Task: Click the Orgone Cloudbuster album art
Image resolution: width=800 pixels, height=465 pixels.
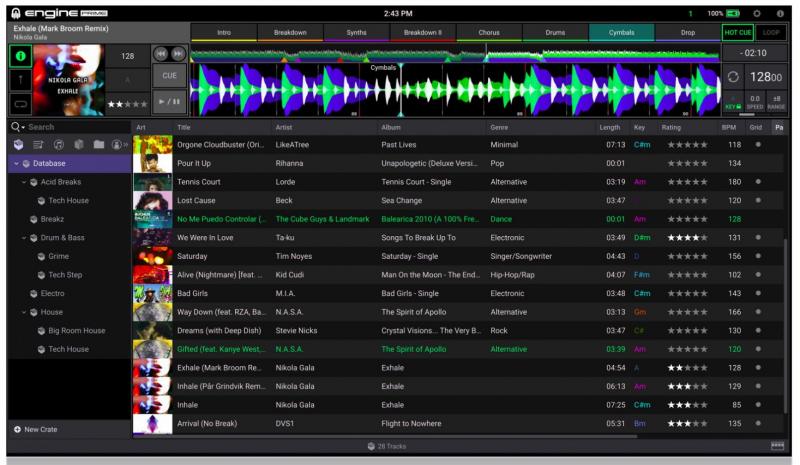Action: (153, 145)
